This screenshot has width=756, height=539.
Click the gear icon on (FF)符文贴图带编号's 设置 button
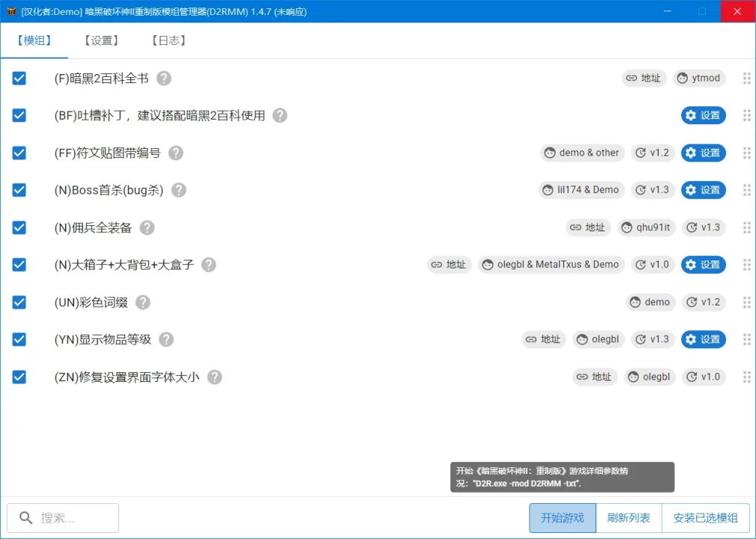[x=691, y=153]
